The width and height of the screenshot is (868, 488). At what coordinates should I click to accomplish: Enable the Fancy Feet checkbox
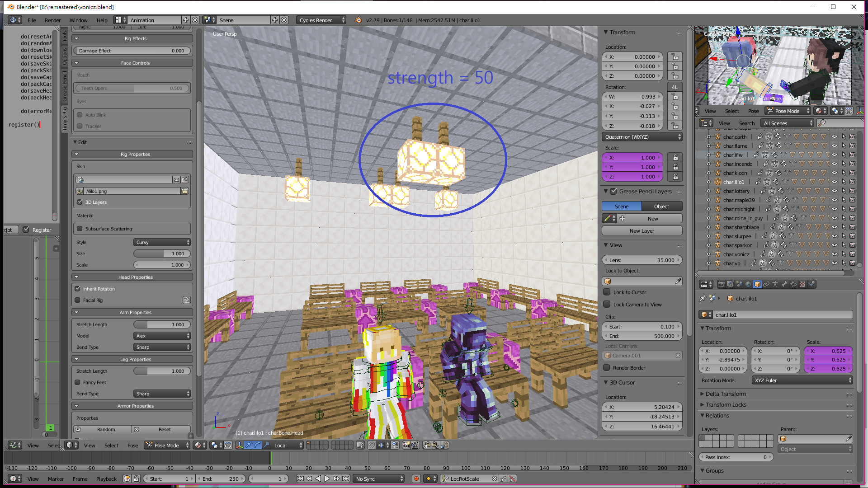pyautogui.click(x=77, y=382)
